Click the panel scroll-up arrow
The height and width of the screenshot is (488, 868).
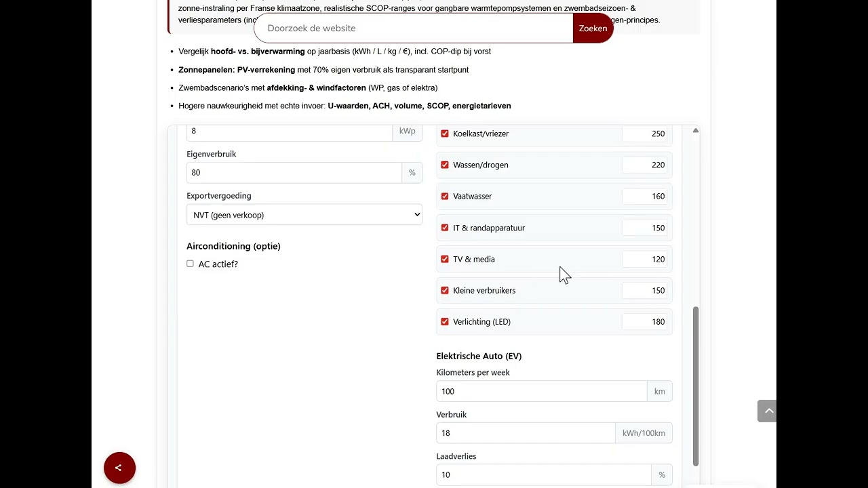point(695,130)
